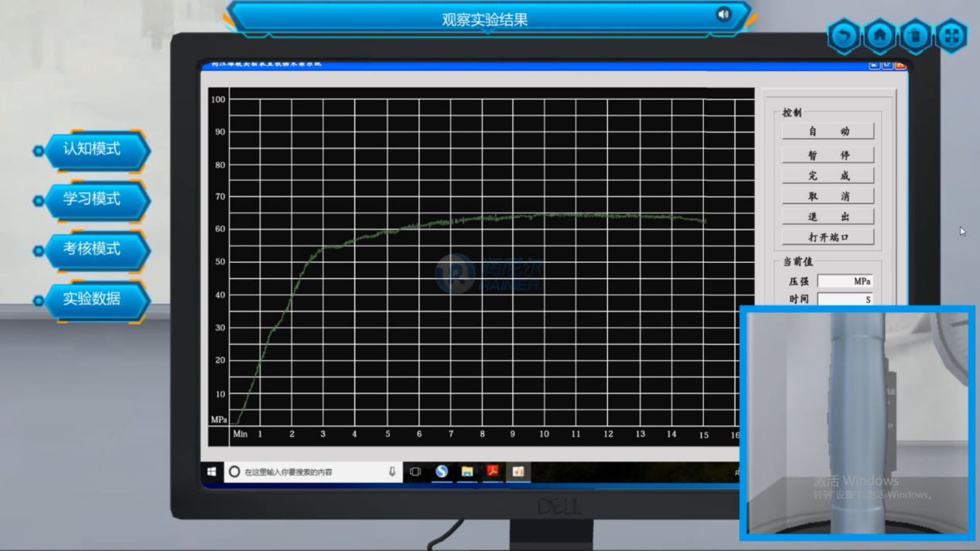
Task: Open the Windows Start menu icon
Action: pyautogui.click(x=211, y=471)
